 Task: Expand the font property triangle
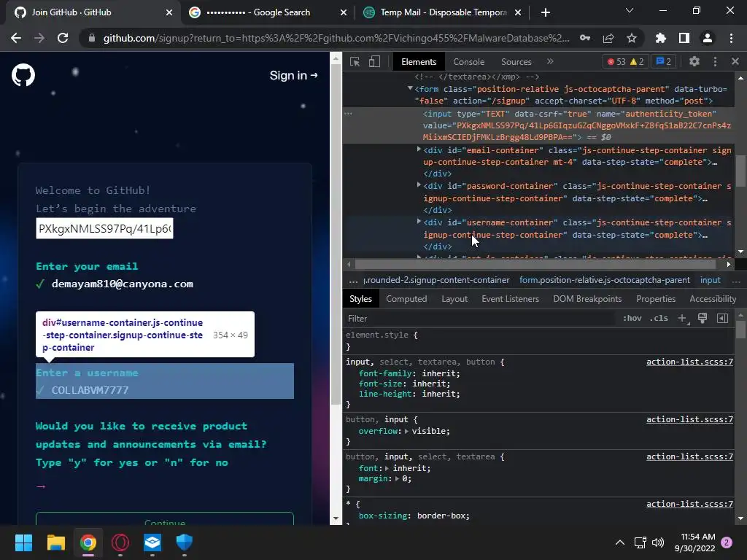(387, 468)
